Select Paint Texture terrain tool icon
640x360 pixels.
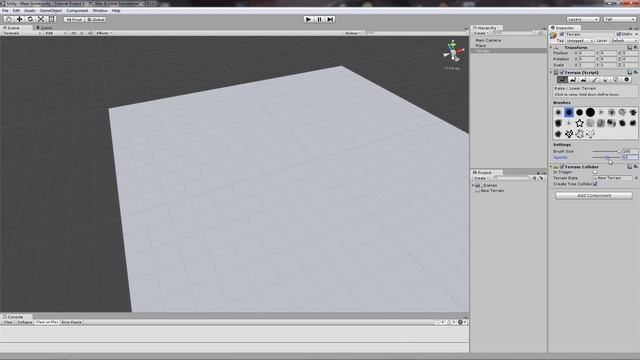pos(594,80)
